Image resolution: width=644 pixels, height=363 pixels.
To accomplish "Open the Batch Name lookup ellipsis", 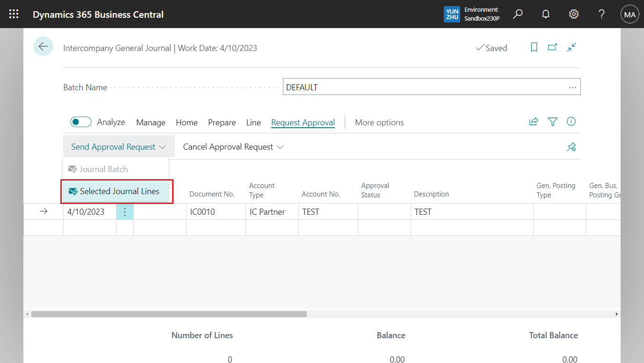I will point(572,87).
